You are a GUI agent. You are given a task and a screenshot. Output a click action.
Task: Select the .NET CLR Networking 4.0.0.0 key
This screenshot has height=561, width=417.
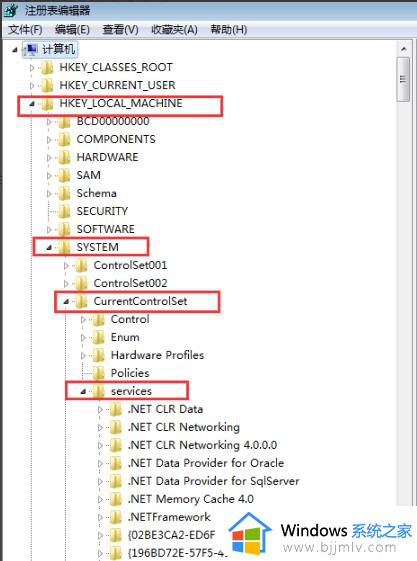202,445
